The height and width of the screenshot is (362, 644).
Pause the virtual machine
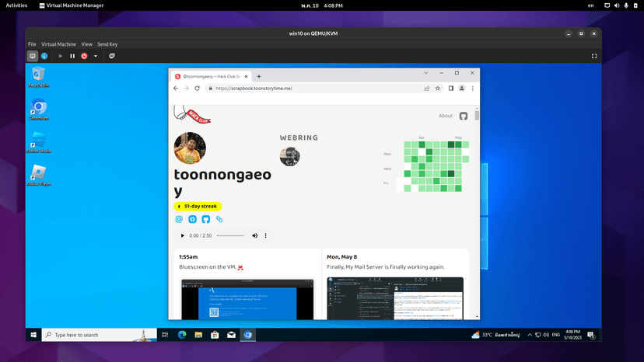[x=72, y=56]
